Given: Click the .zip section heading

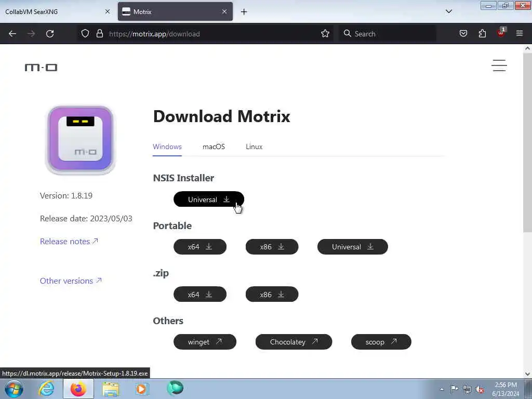Looking at the screenshot, I should pyautogui.click(x=161, y=273).
